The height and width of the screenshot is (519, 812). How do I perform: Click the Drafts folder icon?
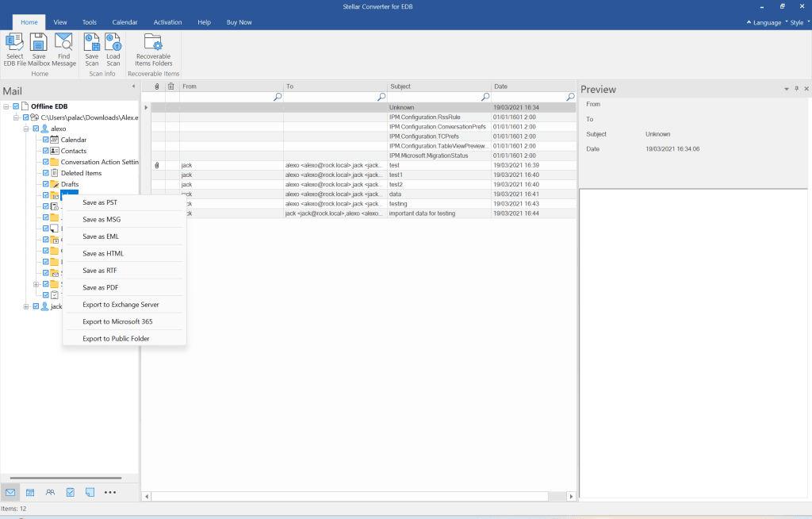55,184
